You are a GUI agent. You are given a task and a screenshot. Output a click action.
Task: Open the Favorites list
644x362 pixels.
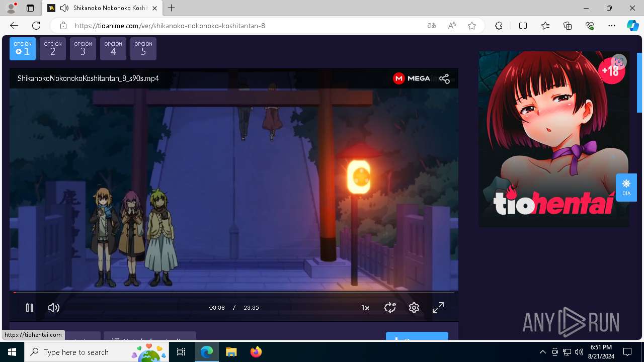coord(545,26)
